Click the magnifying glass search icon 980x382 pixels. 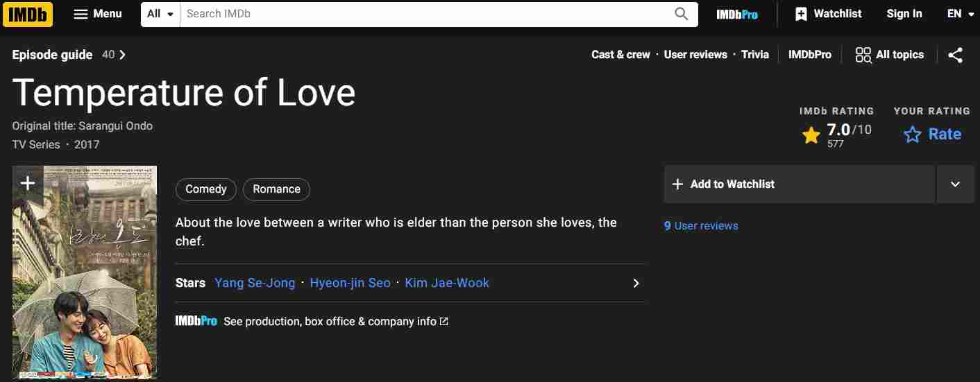point(682,14)
